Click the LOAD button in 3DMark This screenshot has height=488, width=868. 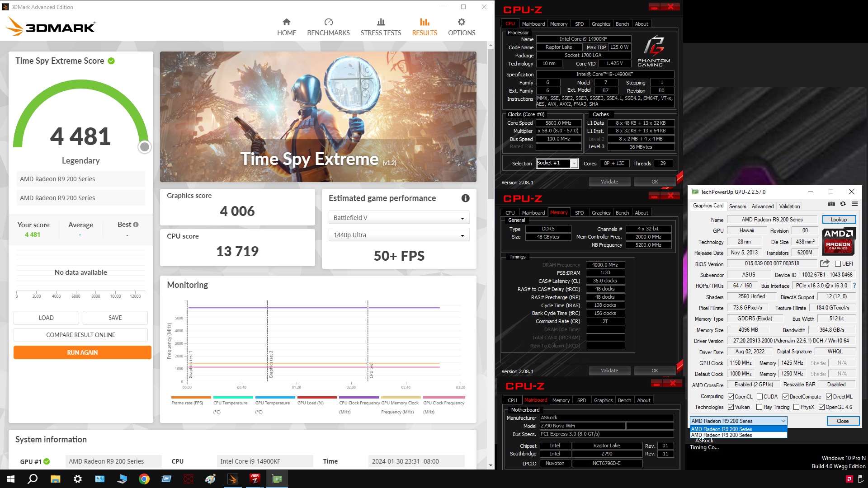pos(46,318)
